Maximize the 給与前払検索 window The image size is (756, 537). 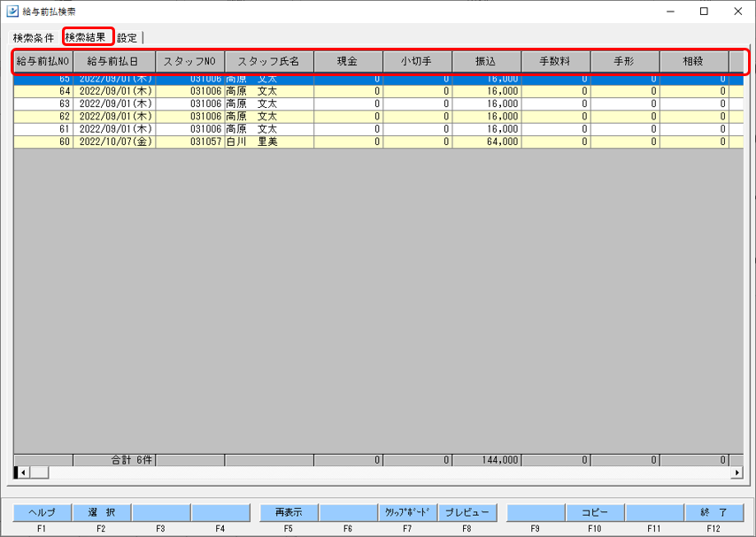pos(704,12)
